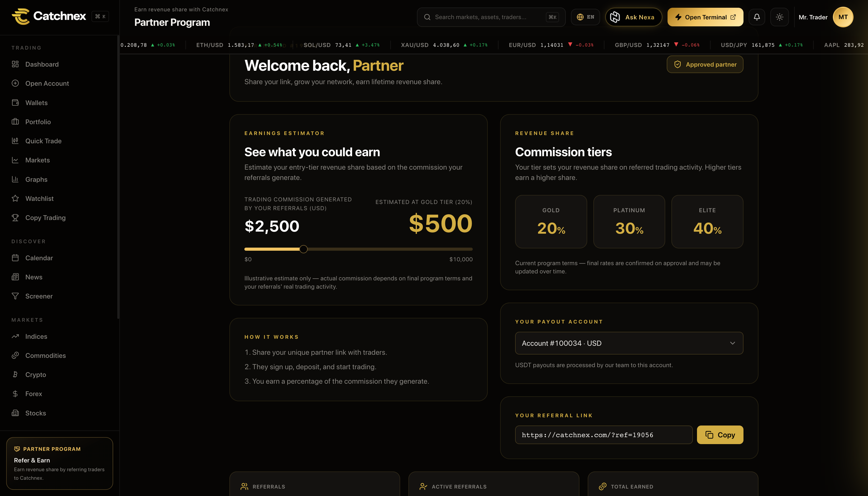
Task: Open notifications bell icon
Action: tap(757, 17)
